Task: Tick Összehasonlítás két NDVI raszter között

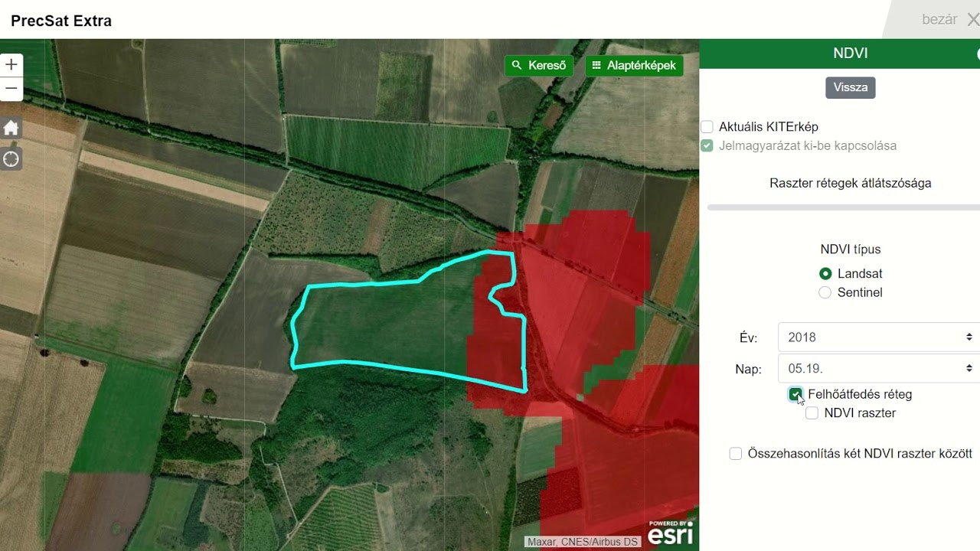Action: 736,454
